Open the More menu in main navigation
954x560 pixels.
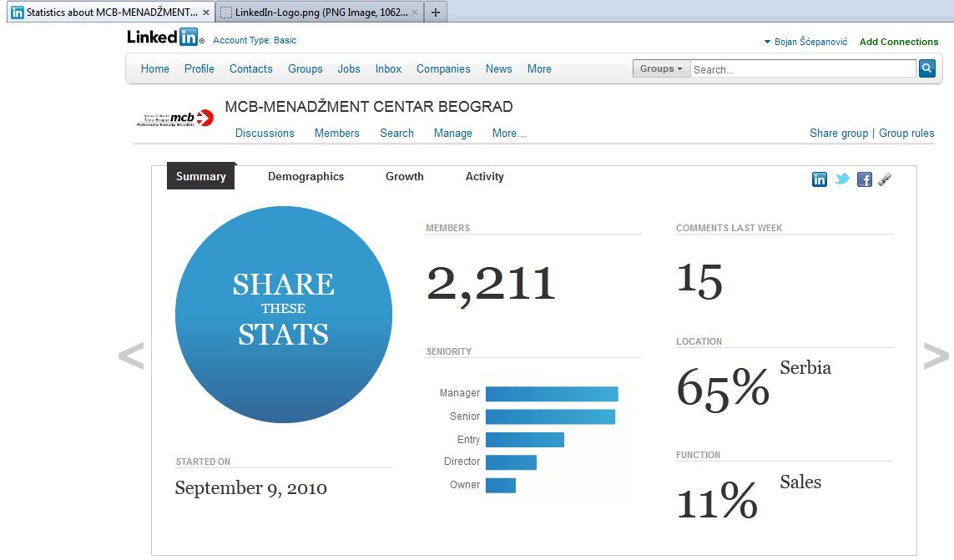(x=539, y=68)
